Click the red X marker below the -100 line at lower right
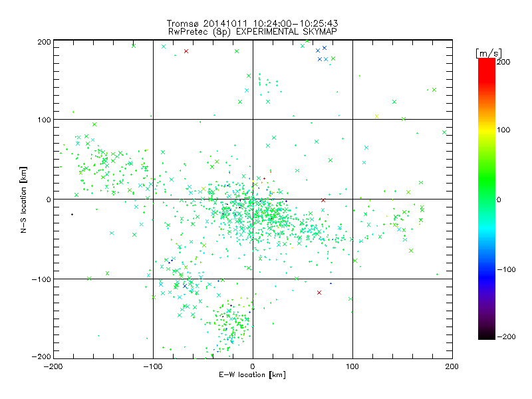The height and width of the screenshot is (399, 532). pyautogui.click(x=319, y=293)
